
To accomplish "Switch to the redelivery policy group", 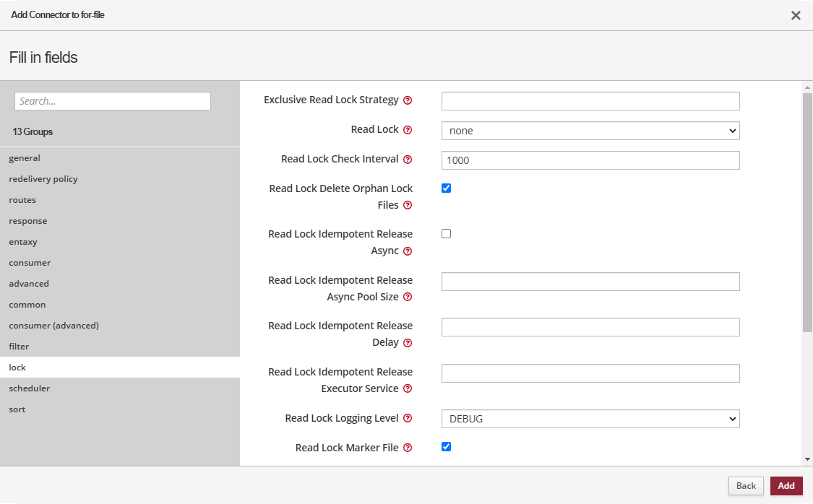I will [43, 179].
